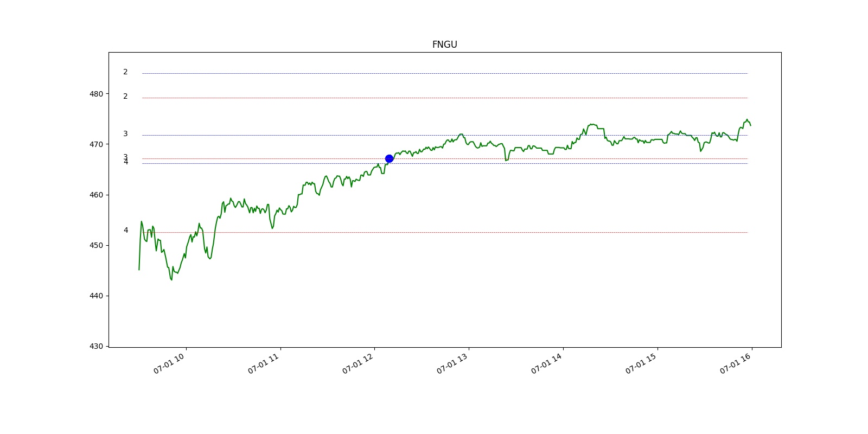
Task: Click the y-axis label 430
Action: click(x=96, y=346)
